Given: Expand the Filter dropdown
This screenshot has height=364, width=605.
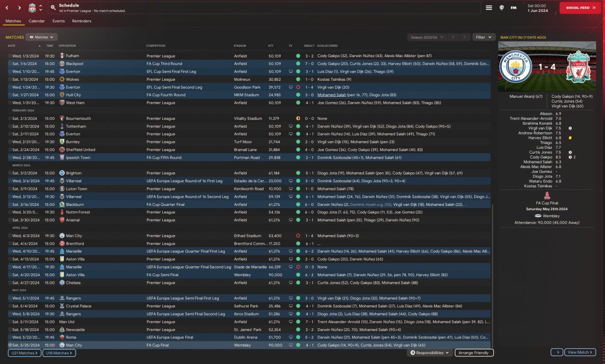Looking at the screenshot, I should pos(483,37).
